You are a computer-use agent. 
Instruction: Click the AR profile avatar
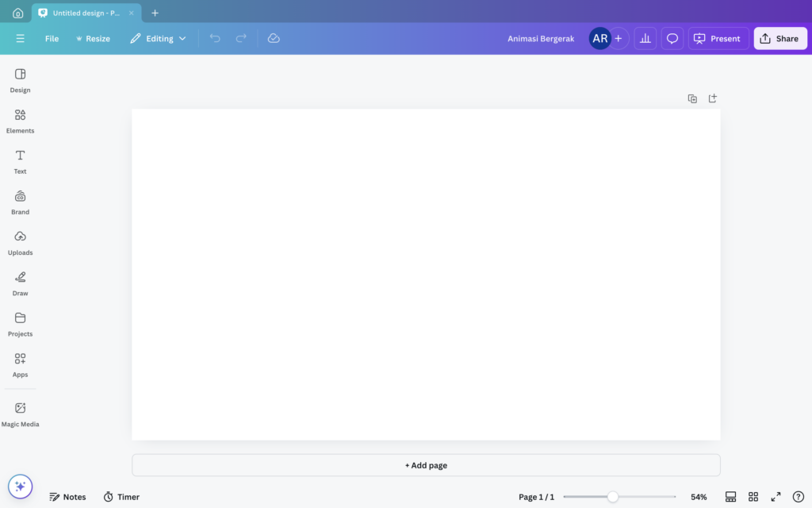(599, 38)
